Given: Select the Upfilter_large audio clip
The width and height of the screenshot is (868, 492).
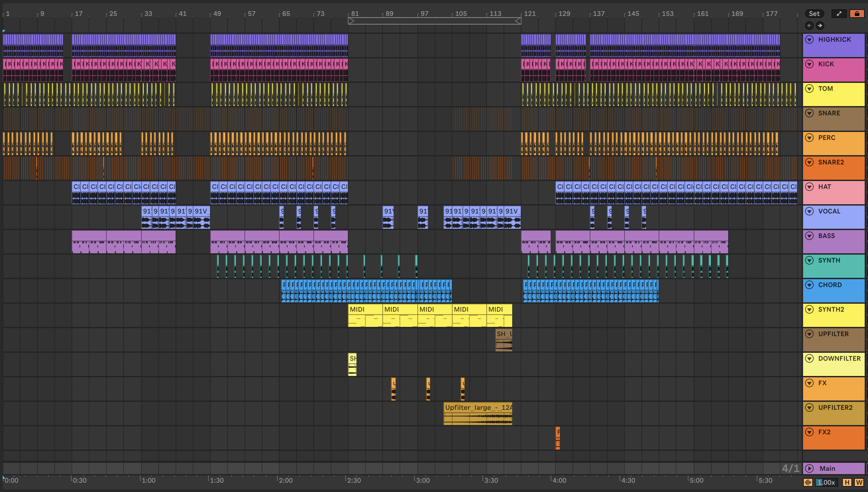Looking at the screenshot, I should pos(477,407).
